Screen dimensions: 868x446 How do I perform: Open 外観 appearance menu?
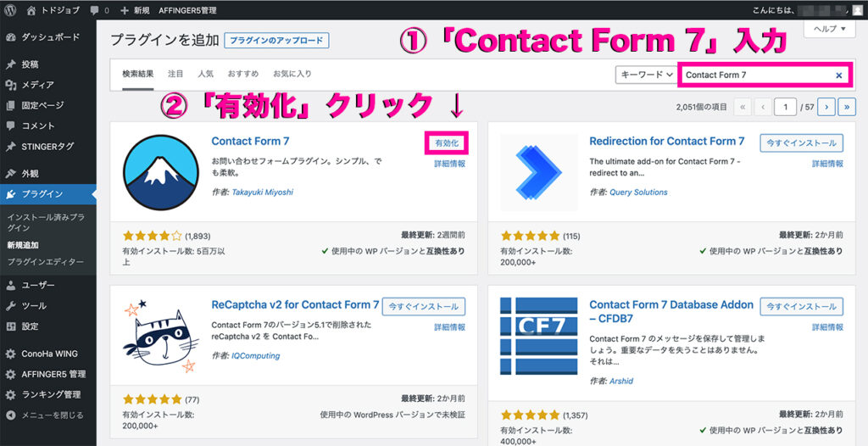48,174
